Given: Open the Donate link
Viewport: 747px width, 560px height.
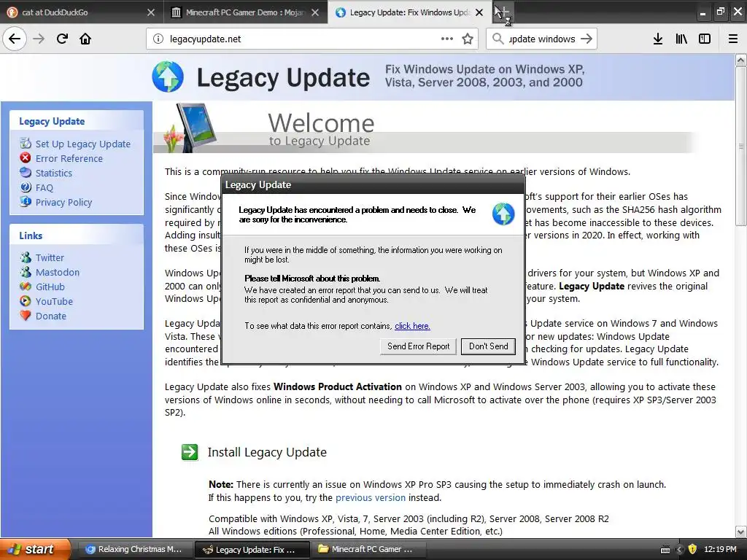Looking at the screenshot, I should tap(51, 316).
